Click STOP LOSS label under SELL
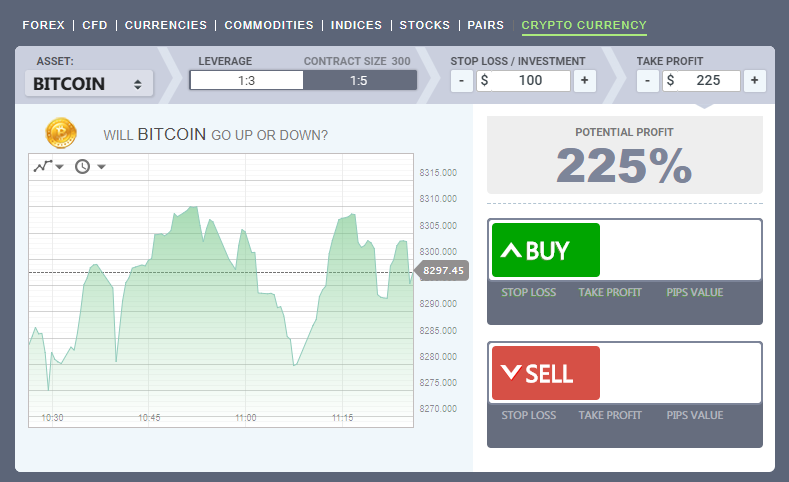This screenshot has height=482, width=789. click(528, 415)
